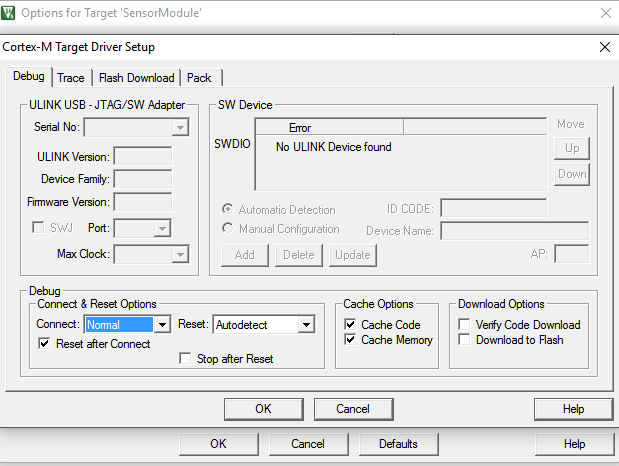The height and width of the screenshot is (466, 619).
Task: Click the Firmware Version field
Action: (x=143, y=202)
